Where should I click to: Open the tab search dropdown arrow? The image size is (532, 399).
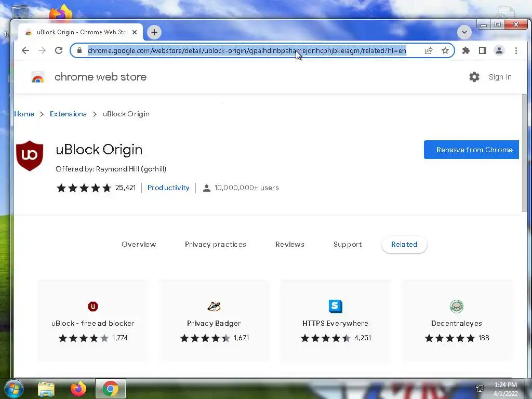[464, 32]
